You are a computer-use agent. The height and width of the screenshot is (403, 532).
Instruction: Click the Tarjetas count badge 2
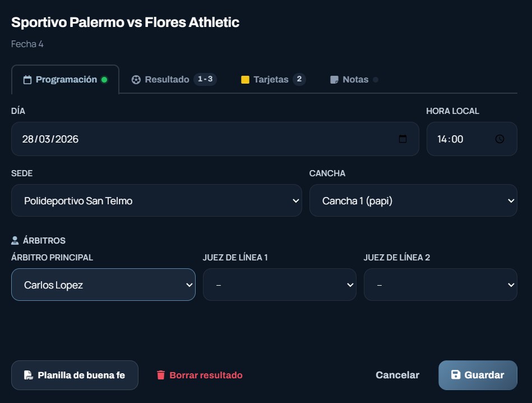pos(299,79)
